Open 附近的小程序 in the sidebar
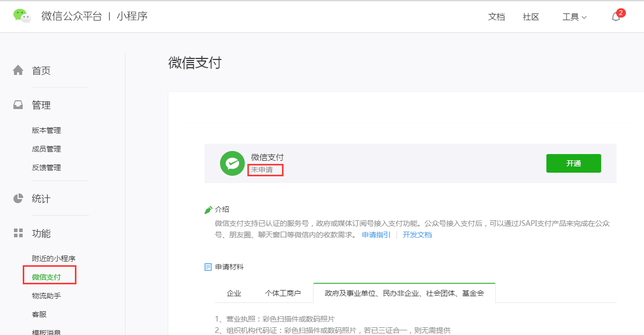 coord(54,258)
